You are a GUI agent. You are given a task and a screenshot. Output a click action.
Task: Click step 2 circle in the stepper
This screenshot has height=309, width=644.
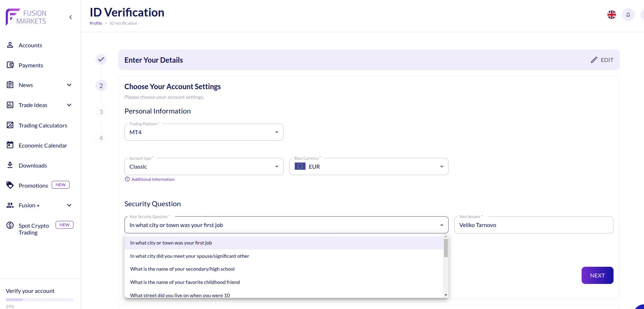pos(101,86)
